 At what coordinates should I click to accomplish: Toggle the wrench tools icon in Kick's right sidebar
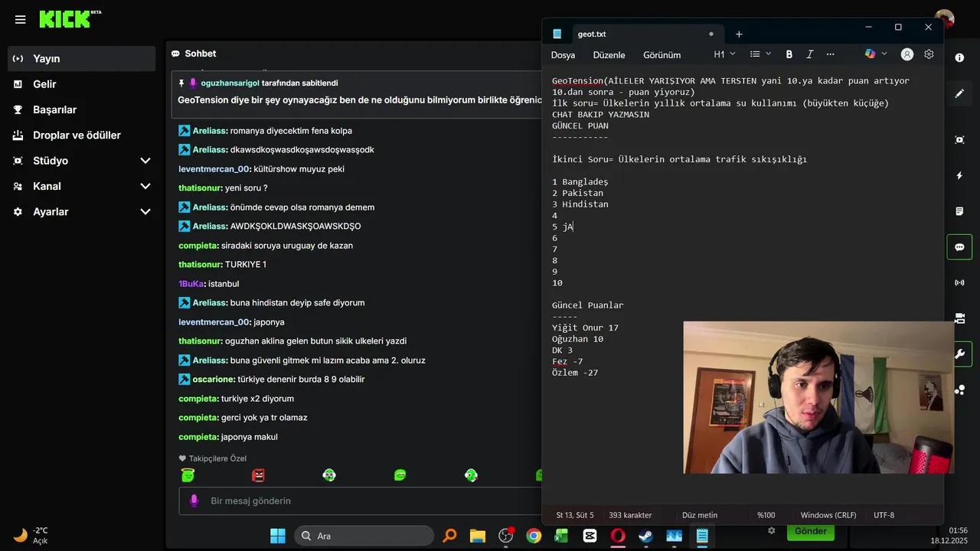coord(959,354)
